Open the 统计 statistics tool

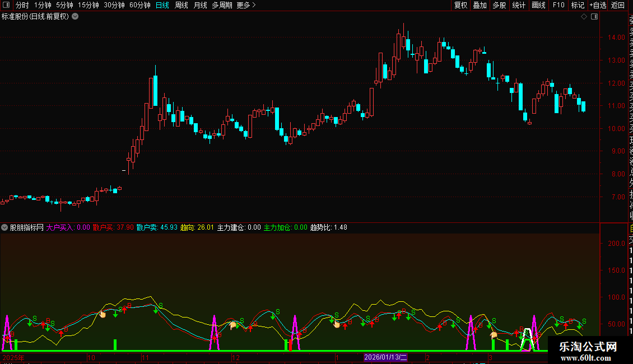pos(519,5)
